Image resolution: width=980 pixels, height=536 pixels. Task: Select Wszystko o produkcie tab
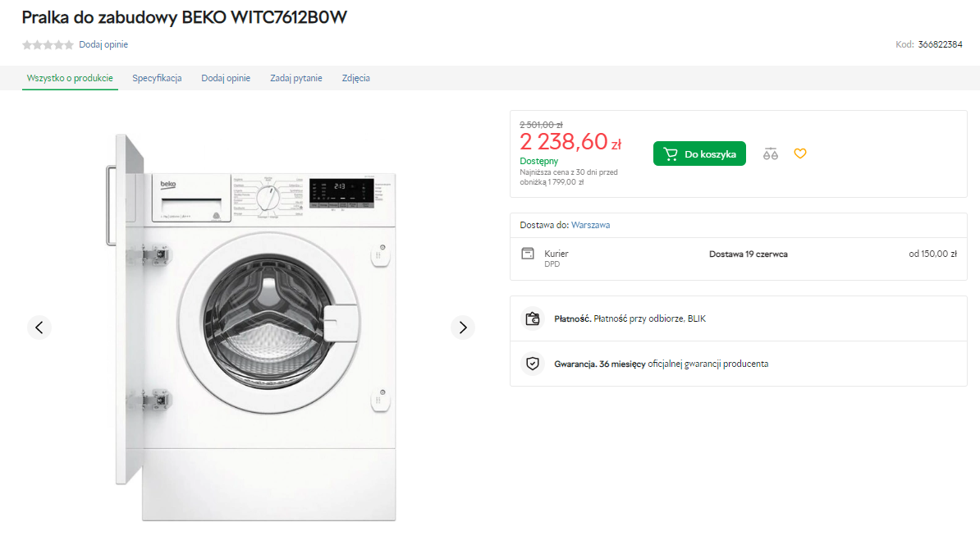click(70, 78)
